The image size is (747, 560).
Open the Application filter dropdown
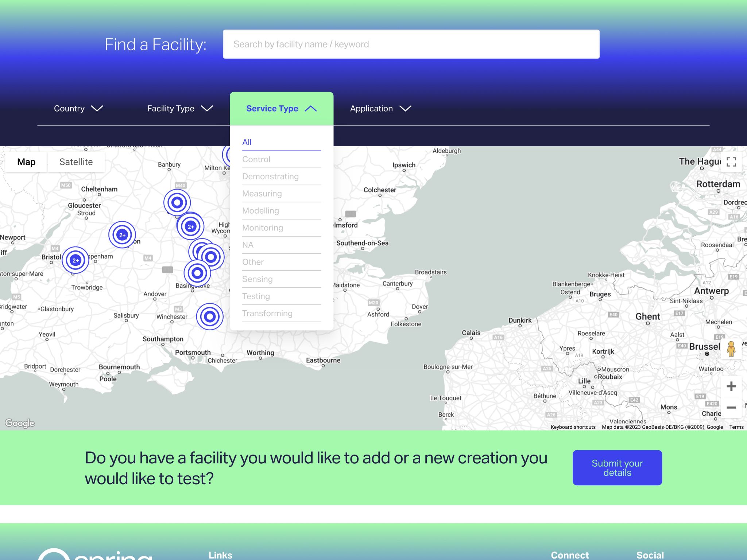point(380,109)
